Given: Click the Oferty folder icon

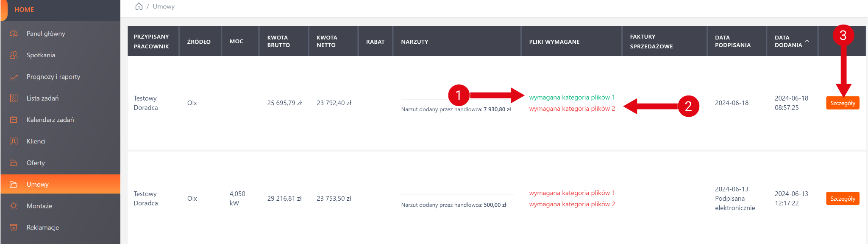Looking at the screenshot, I should click(14, 163).
